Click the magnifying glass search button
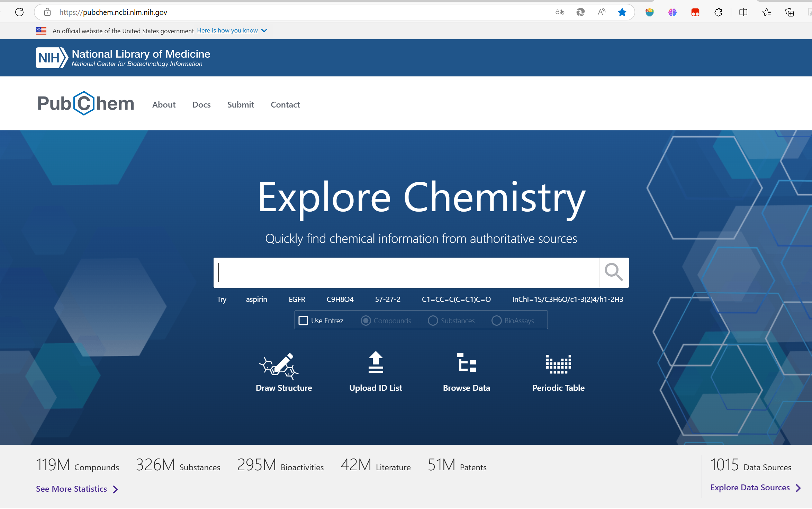Viewport: 812px width, 509px height. (x=614, y=272)
